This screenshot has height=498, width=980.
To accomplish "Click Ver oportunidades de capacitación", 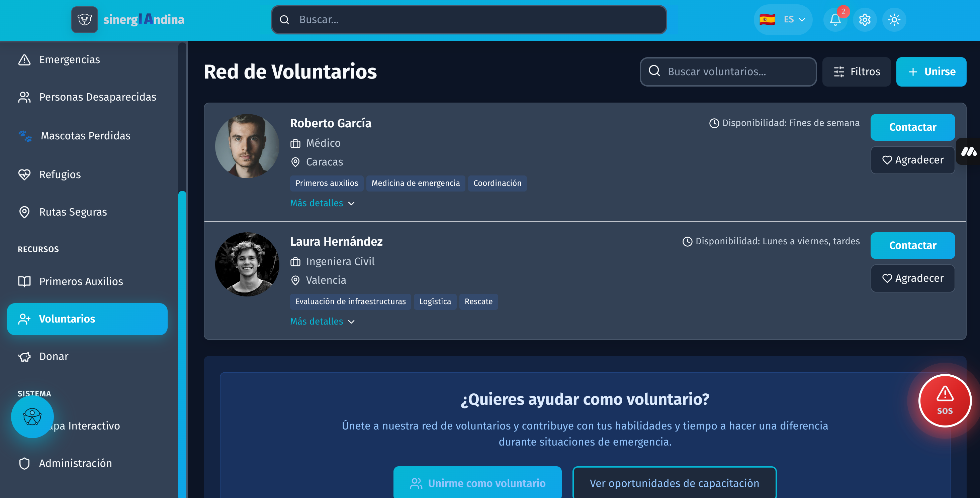I will coord(674,483).
